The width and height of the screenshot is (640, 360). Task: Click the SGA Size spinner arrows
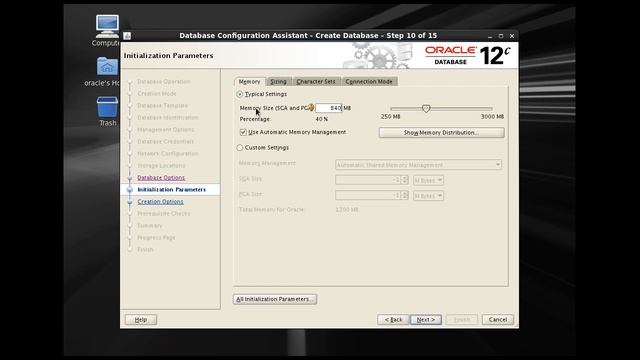[x=404, y=180]
